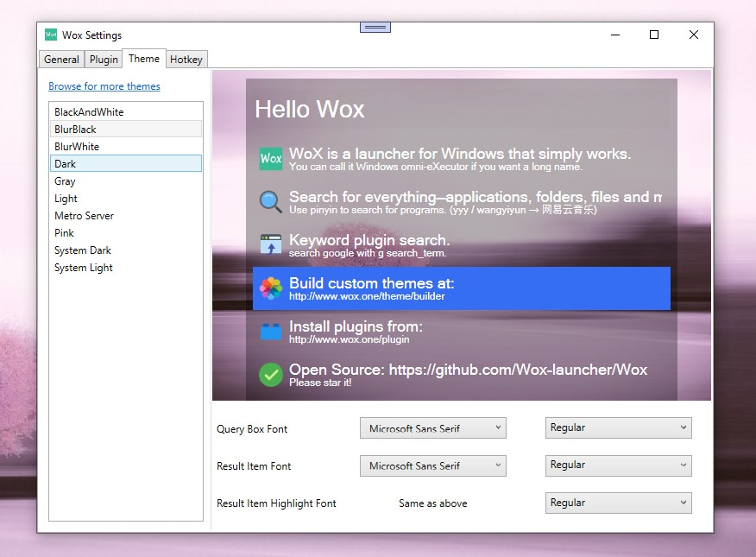Switch to the General tab
Image resolution: width=756 pixels, height=557 pixels.
tap(61, 60)
